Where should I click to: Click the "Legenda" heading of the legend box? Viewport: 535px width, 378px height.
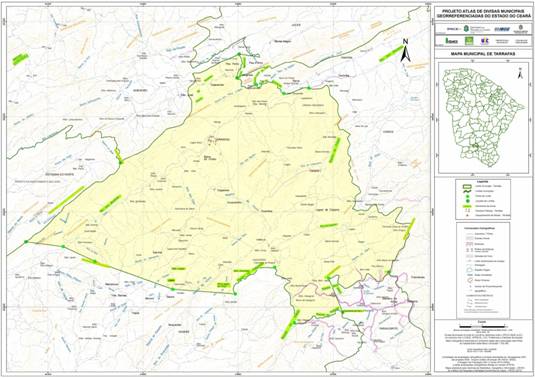pyautogui.click(x=482, y=181)
